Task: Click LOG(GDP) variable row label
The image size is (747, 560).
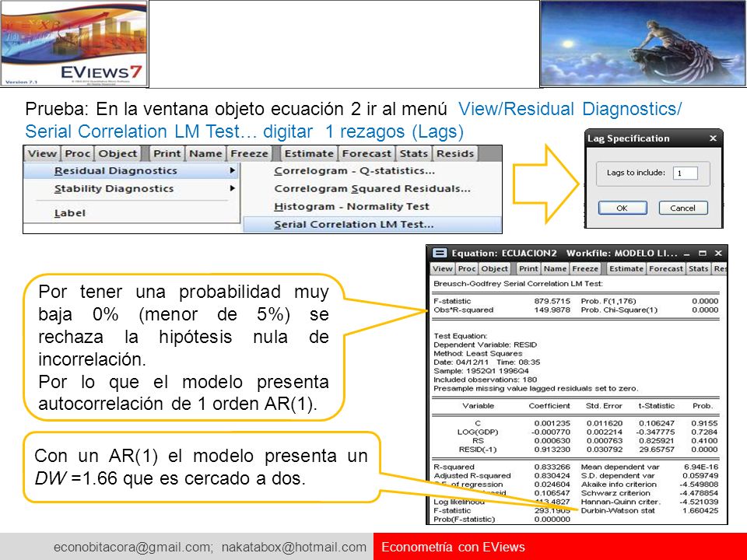Action: (477, 432)
